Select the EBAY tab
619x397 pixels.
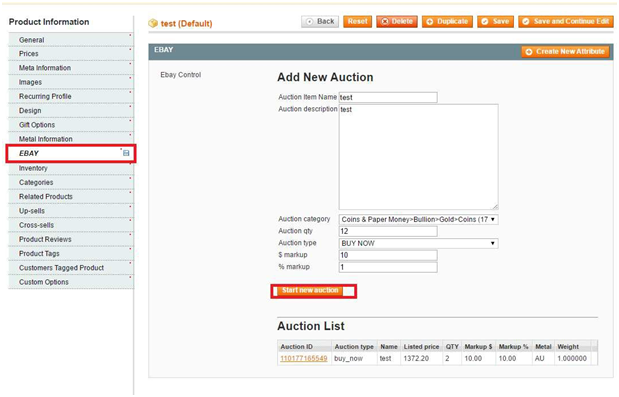pyautogui.click(x=71, y=154)
